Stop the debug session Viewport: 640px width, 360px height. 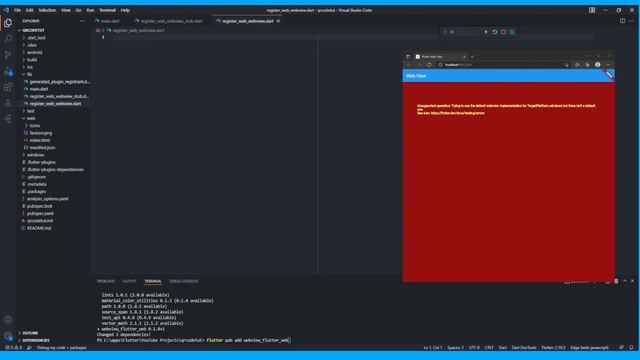[504, 32]
